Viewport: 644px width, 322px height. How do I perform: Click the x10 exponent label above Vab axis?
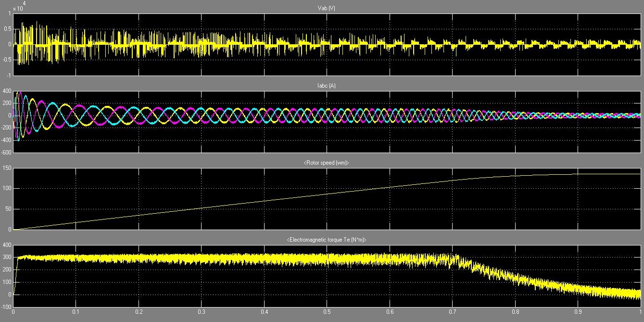point(18,7)
